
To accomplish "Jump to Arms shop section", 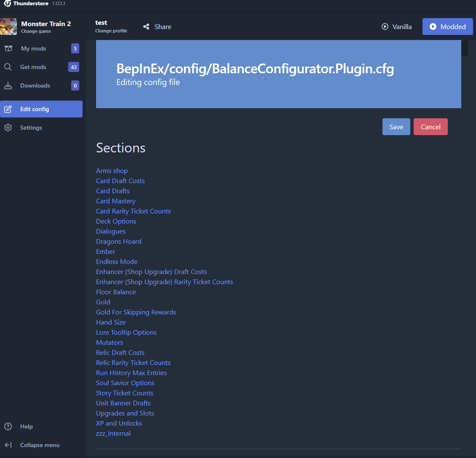I will [112, 171].
